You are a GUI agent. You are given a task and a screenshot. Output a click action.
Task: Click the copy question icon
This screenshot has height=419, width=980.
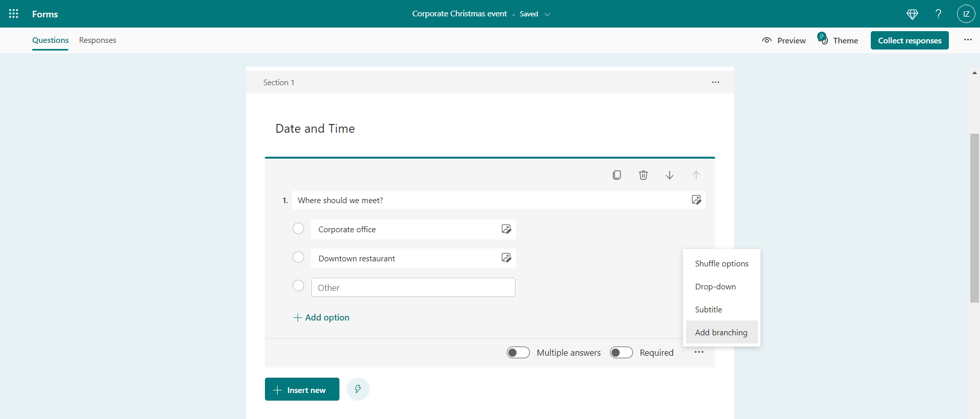(617, 175)
